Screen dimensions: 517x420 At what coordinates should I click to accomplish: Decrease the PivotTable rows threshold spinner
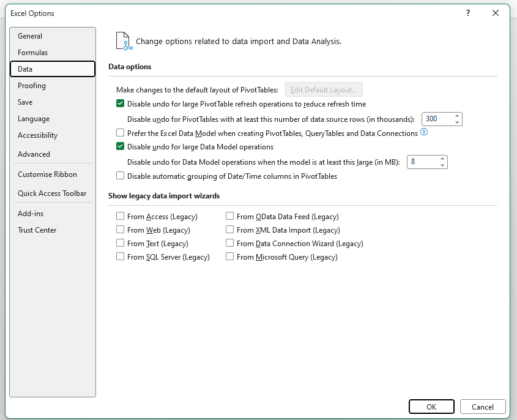[x=457, y=122]
